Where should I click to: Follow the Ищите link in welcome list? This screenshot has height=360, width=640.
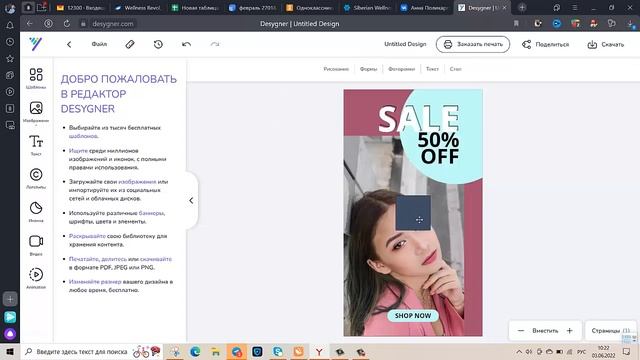78,151
